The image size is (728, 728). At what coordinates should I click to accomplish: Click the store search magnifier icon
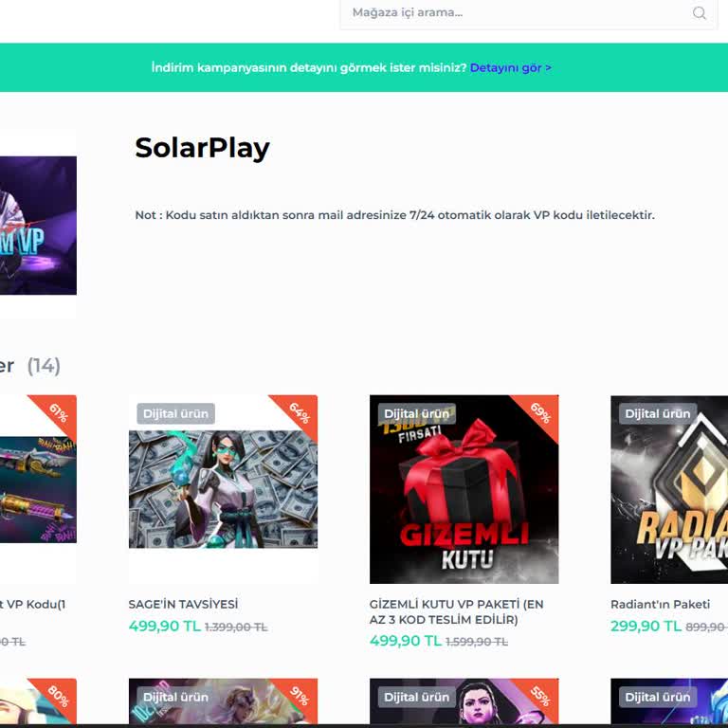pos(699,13)
